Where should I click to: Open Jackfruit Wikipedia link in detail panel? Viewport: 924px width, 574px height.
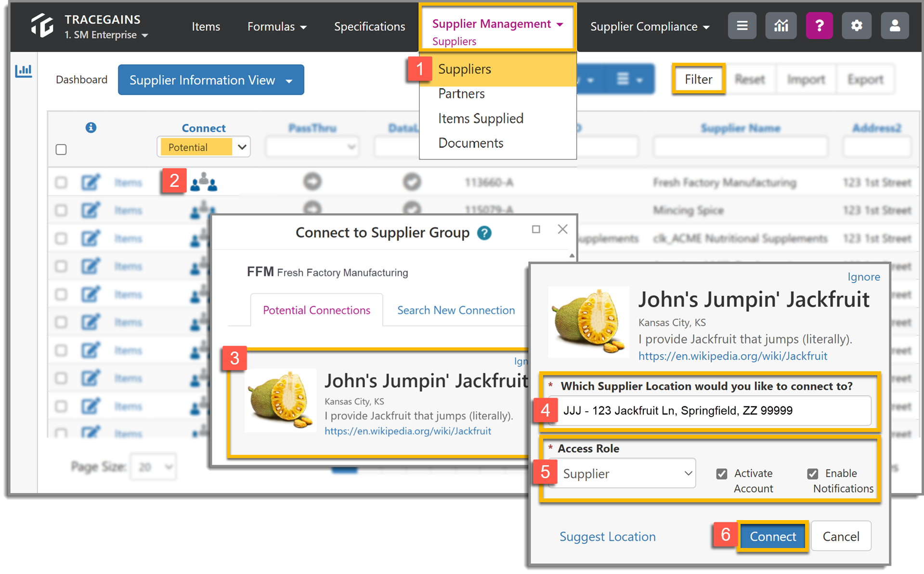[x=732, y=356]
